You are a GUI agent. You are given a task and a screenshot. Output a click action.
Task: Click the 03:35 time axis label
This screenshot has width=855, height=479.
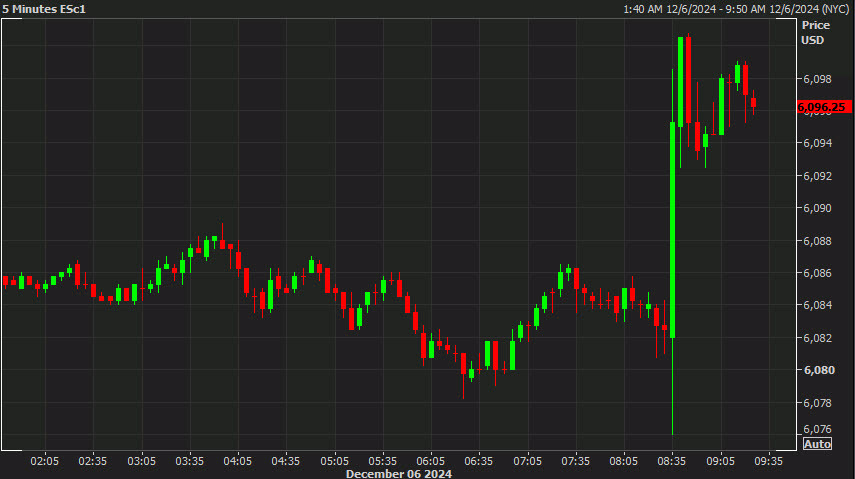click(x=190, y=461)
